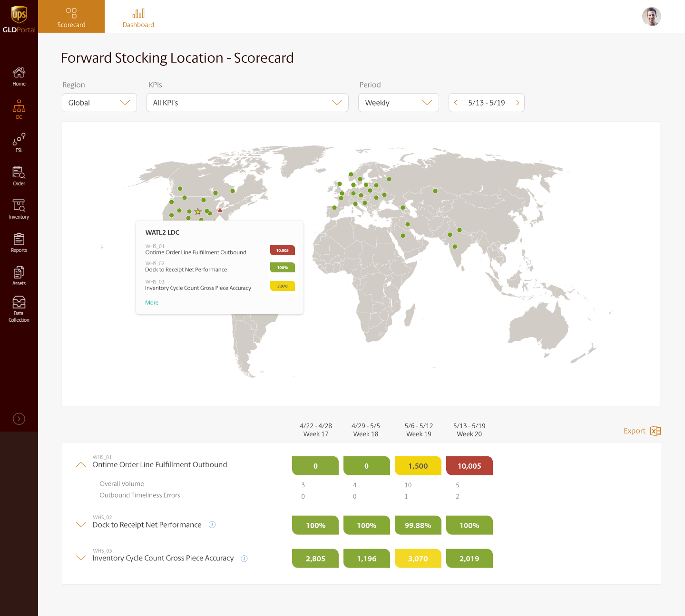Open the DC sidebar icon
Viewport: 685px width, 616px height.
(19, 109)
